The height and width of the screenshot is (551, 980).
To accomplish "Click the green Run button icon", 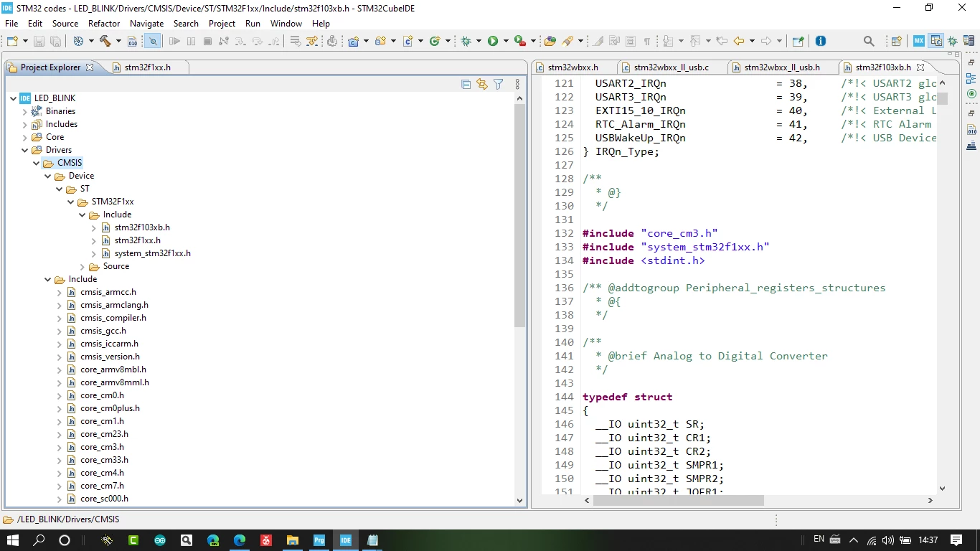I will pyautogui.click(x=493, y=41).
